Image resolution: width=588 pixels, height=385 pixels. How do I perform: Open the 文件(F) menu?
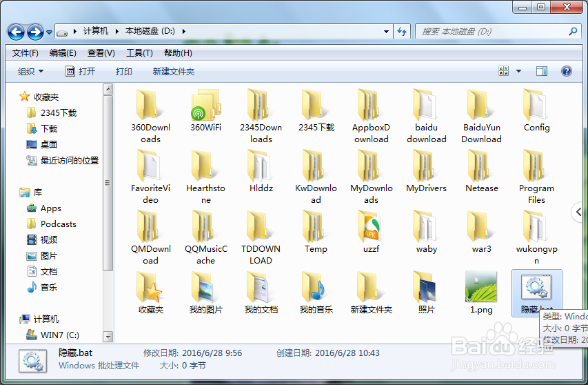pyautogui.click(x=25, y=53)
